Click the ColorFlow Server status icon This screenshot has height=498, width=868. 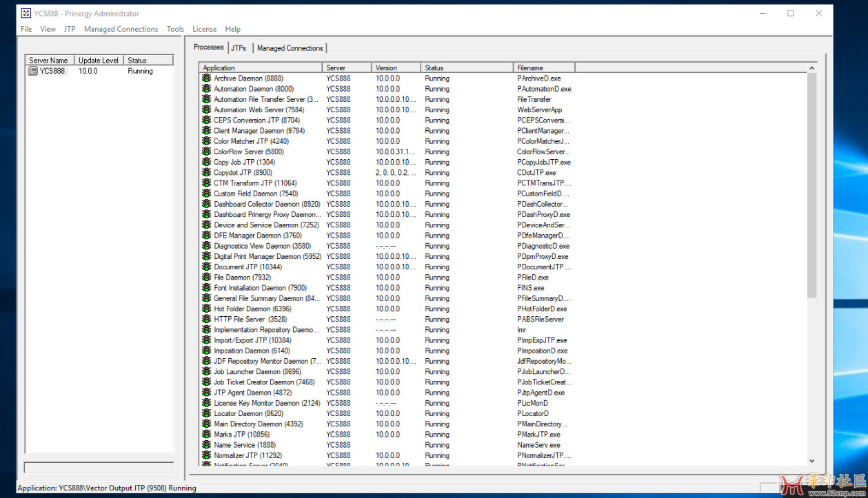click(206, 152)
